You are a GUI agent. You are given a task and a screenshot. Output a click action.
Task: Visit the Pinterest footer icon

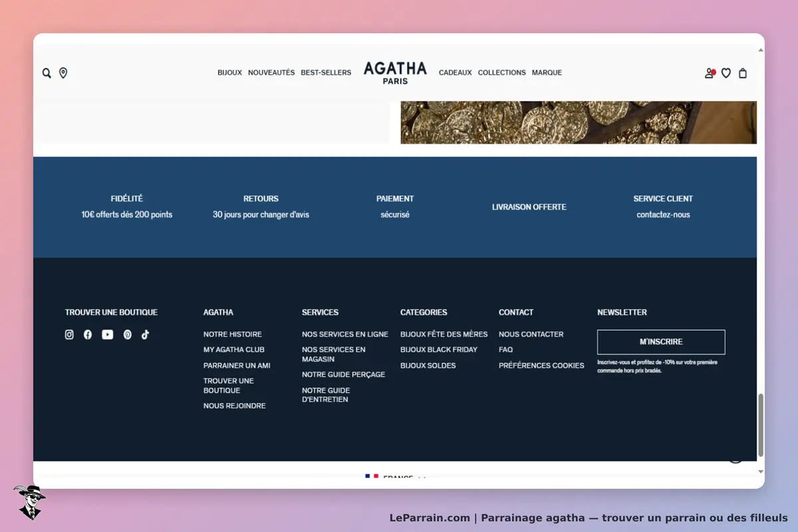tap(127, 334)
